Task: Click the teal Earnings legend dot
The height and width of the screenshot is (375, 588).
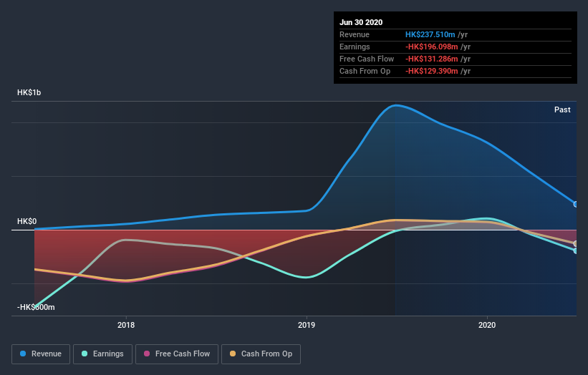Action: pyautogui.click(x=85, y=354)
